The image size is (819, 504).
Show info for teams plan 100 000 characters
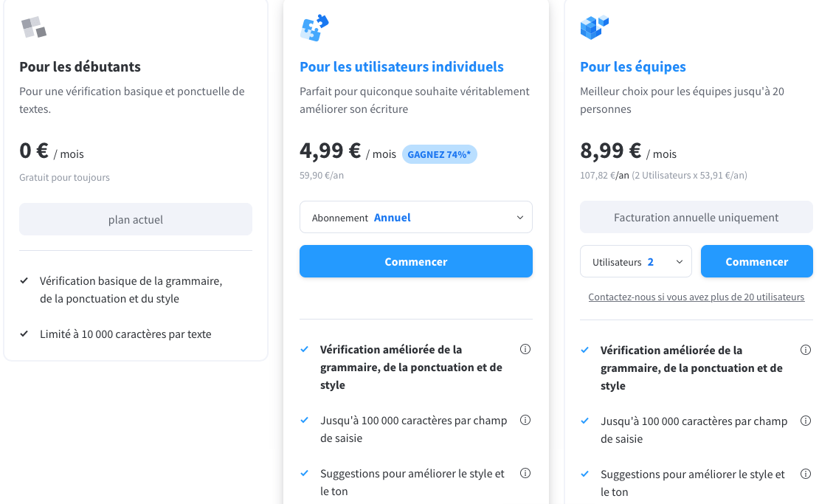pos(806,421)
